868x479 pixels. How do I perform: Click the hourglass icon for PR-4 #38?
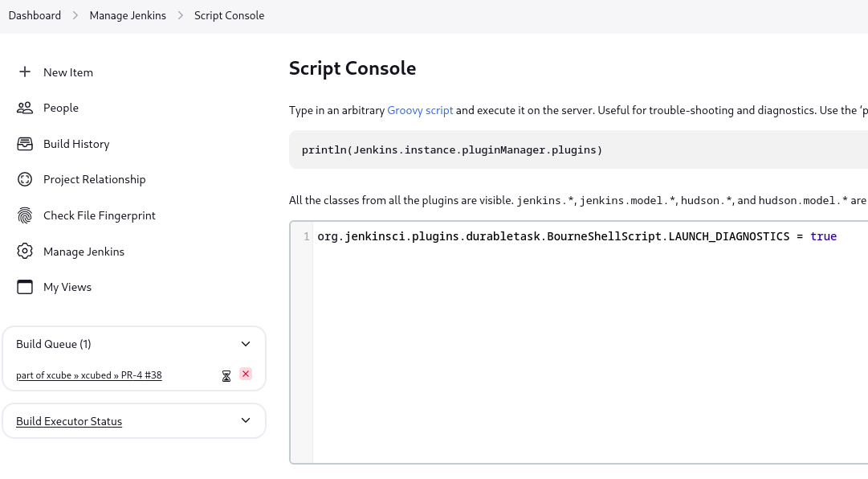226,377
